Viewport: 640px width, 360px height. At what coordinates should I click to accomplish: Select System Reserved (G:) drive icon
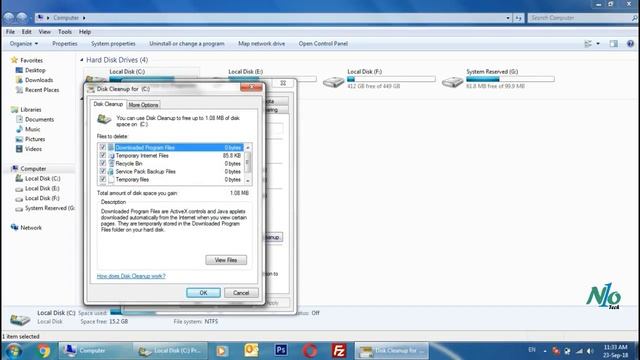tap(452, 81)
